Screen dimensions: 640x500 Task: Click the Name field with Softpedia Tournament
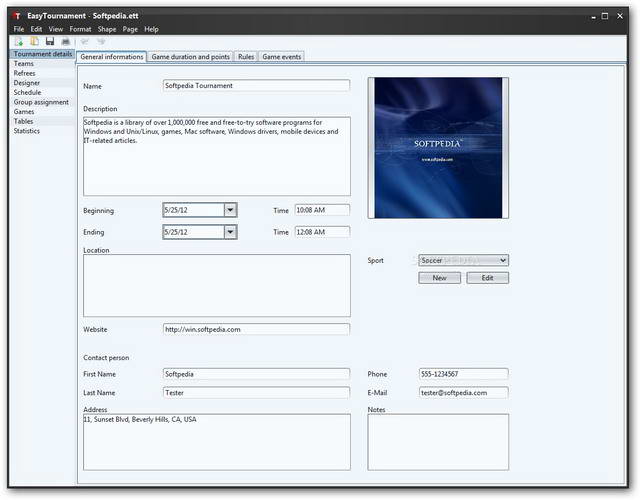256,85
